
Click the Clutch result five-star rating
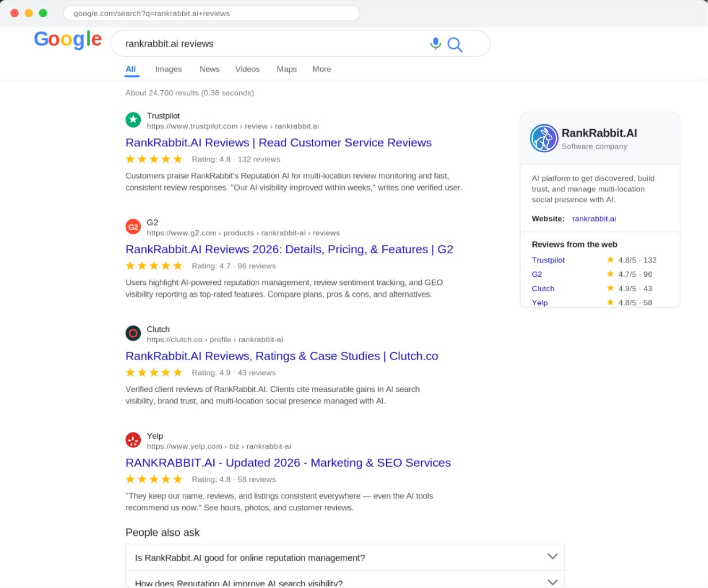(154, 373)
